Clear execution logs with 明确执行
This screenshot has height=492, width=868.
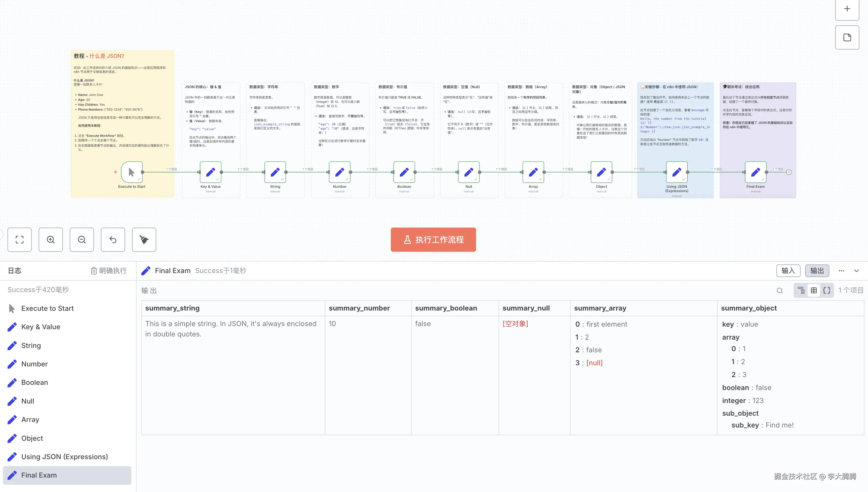(108, 271)
